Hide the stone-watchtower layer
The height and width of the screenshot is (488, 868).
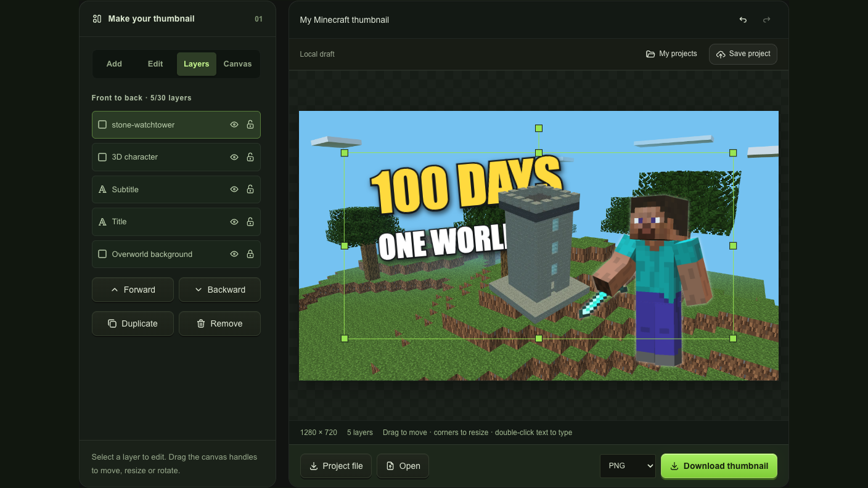(x=234, y=124)
